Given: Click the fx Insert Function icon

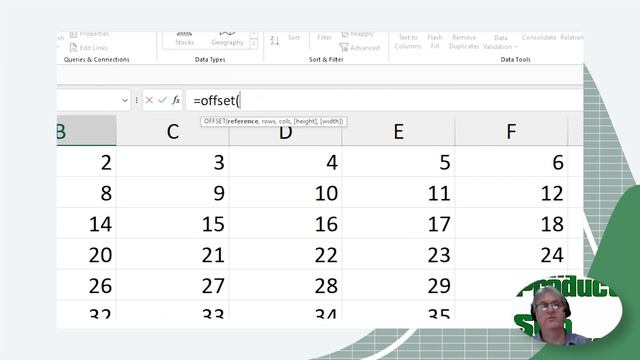Looking at the screenshot, I should click(176, 100).
